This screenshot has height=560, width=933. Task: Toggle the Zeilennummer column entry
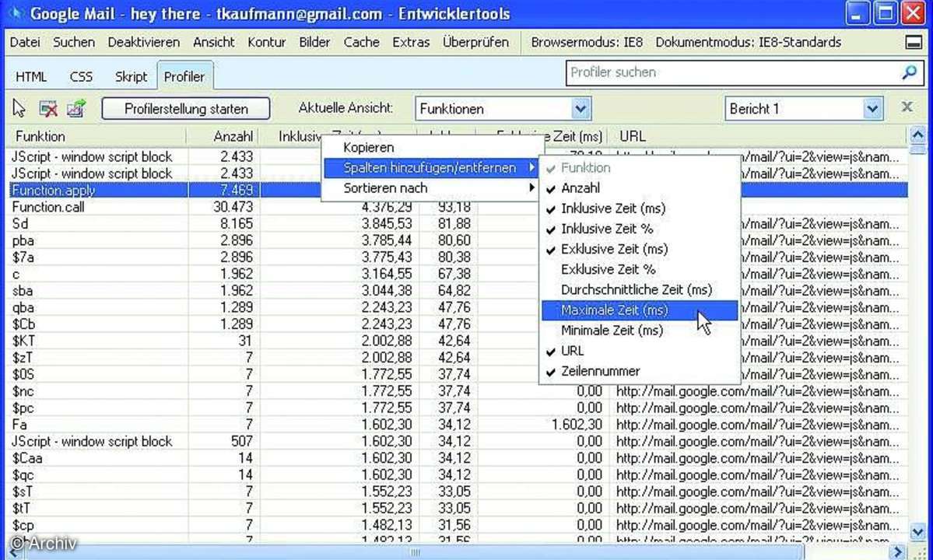pyautogui.click(x=640, y=371)
